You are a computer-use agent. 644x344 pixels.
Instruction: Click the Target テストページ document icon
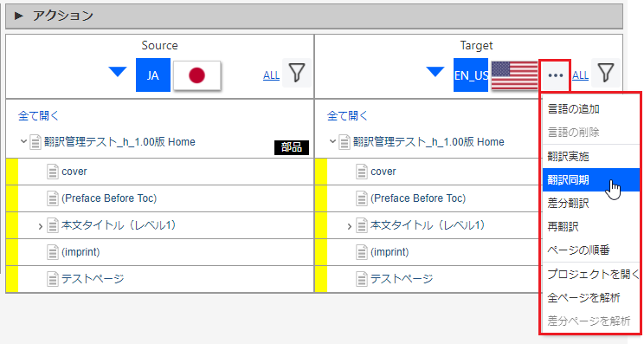[x=362, y=279]
